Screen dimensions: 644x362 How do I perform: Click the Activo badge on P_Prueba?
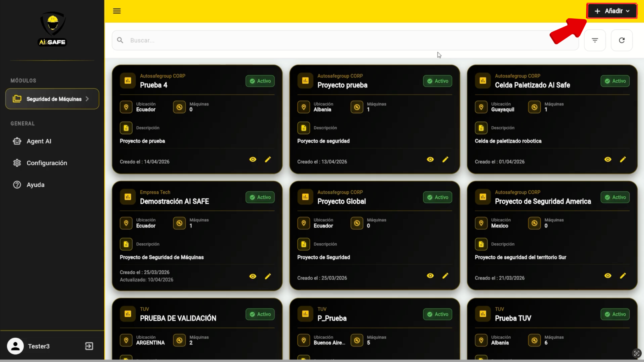(437, 314)
